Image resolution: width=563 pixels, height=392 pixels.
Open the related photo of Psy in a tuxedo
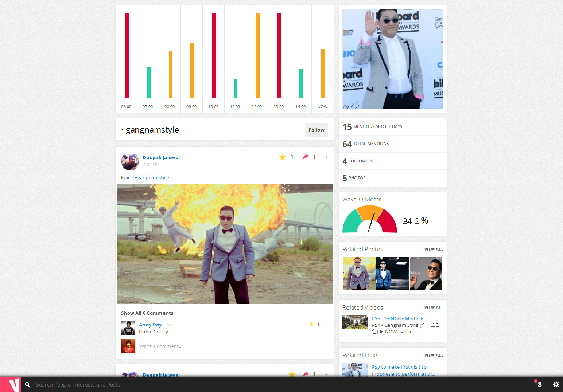pos(426,274)
